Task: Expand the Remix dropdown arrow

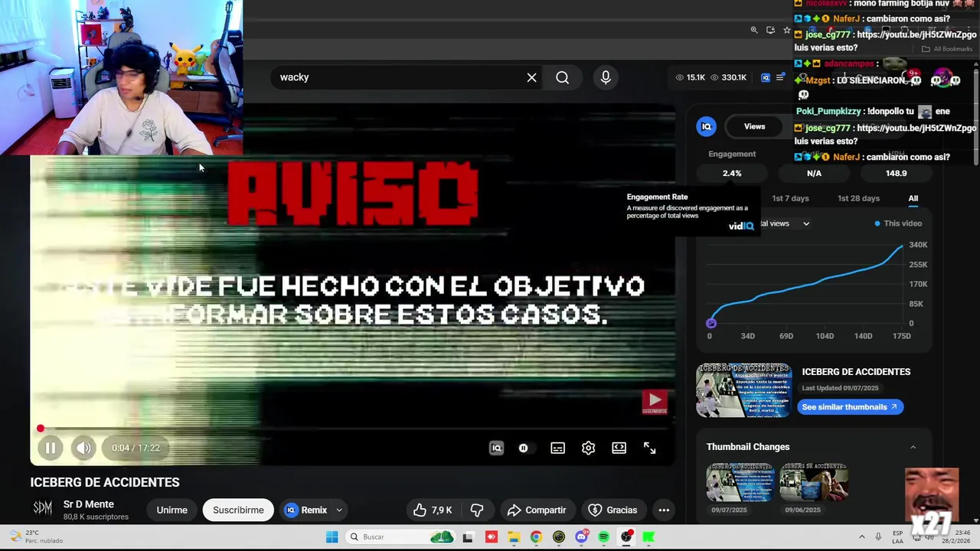Action: 339,510
